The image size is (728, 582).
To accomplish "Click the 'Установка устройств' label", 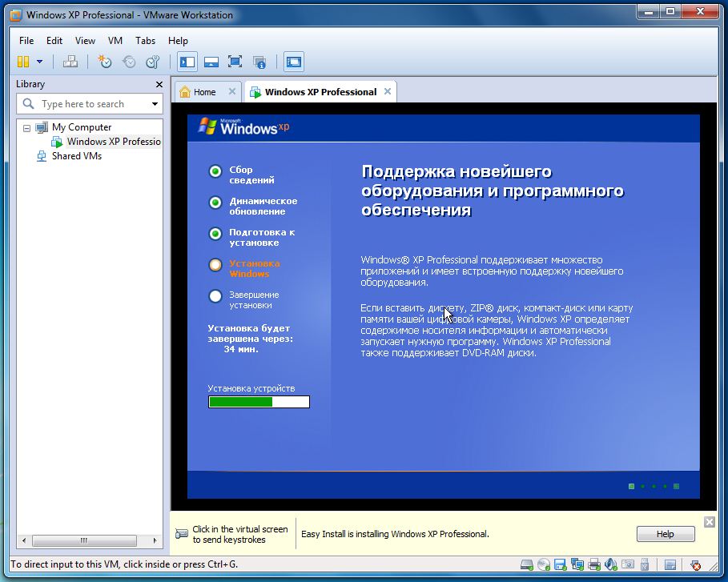I will tap(251, 388).
